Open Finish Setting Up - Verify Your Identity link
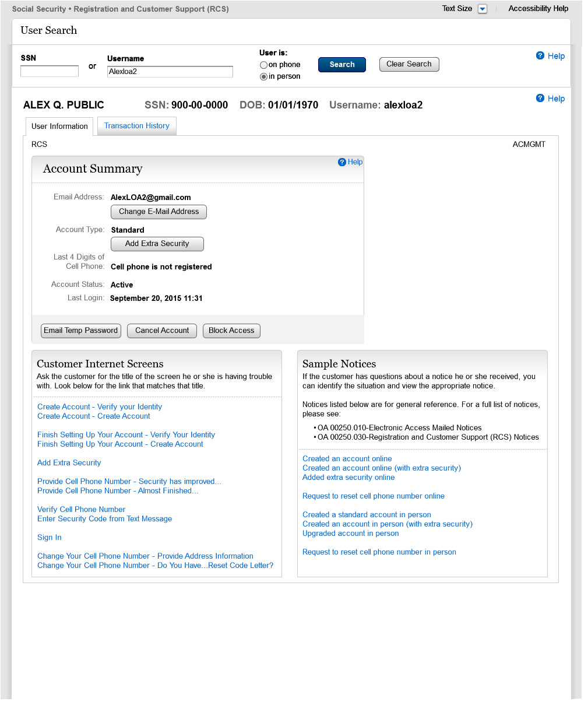This screenshot has height=705, width=588. tap(126, 435)
